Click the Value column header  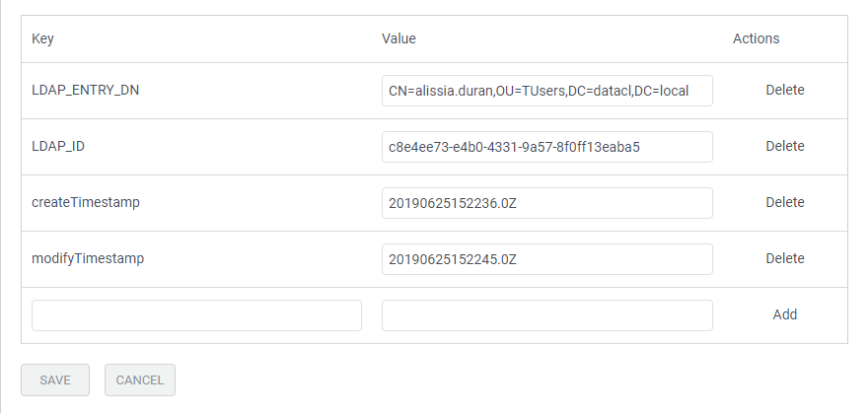(x=398, y=38)
